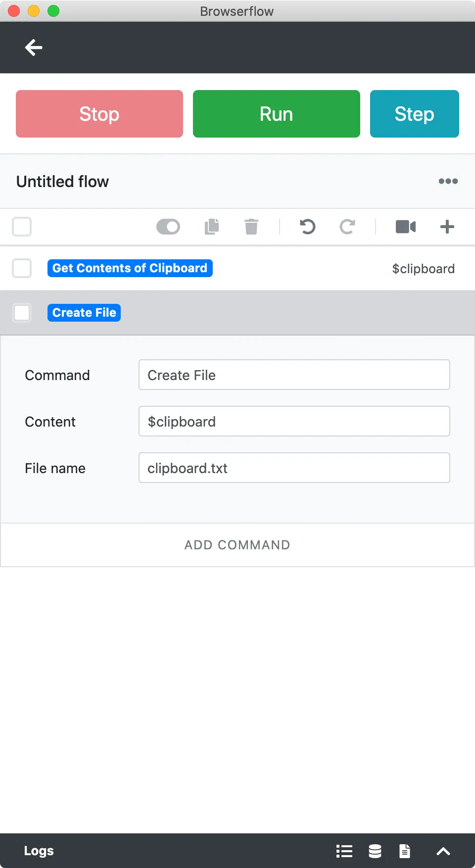Image resolution: width=475 pixels, height=868 pixels.
Task: Tick the select-all checkbox in the toolbar
Action: pos(22,227)
